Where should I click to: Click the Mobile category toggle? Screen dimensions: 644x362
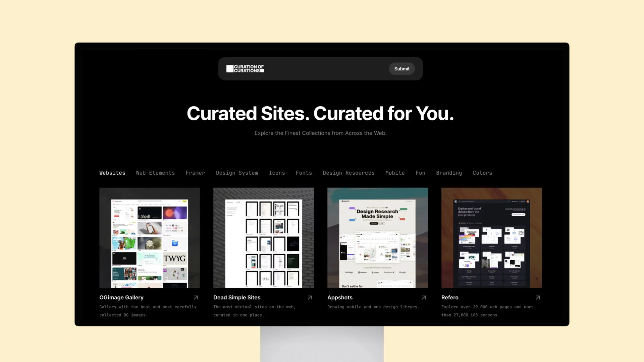point(395,173)
